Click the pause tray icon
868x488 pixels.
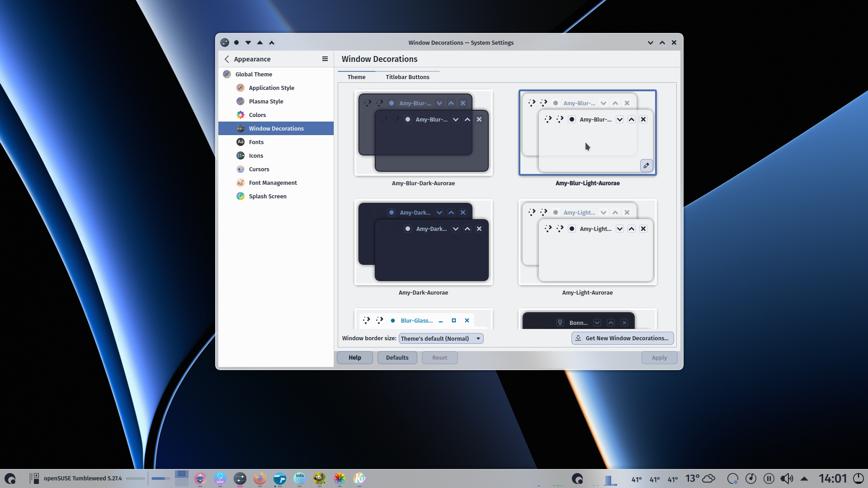(769, 479)
